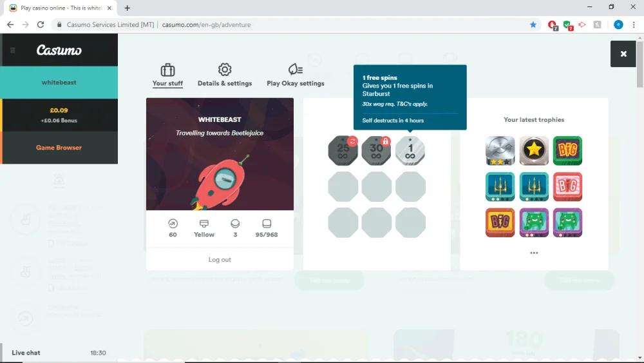Click the Your latest trophies heading
The height and width of the screenshot is (363, 644).
click(534, 120)
